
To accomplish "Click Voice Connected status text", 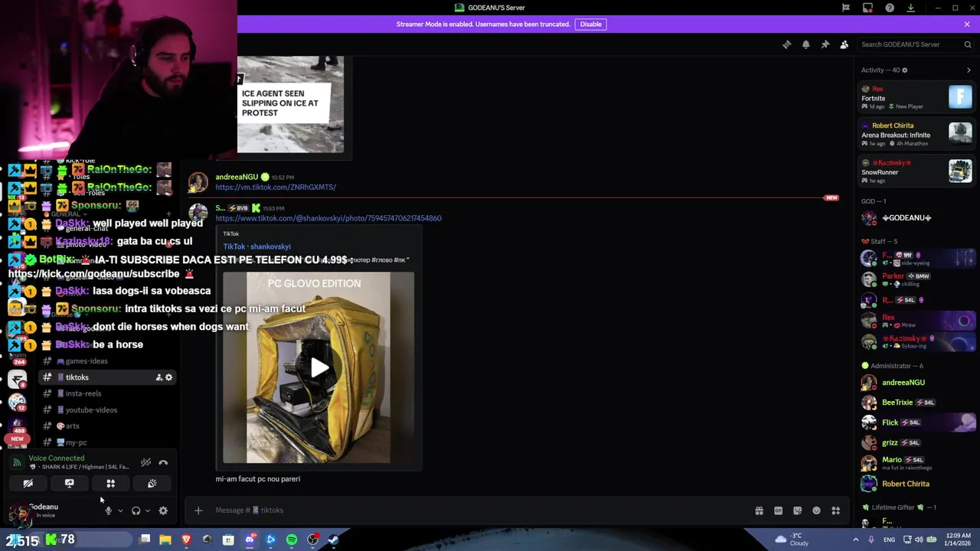I will [x=56, y=458].
